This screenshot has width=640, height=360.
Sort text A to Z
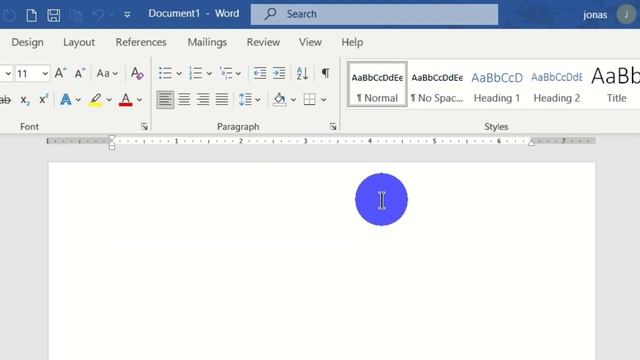(302, 73)
